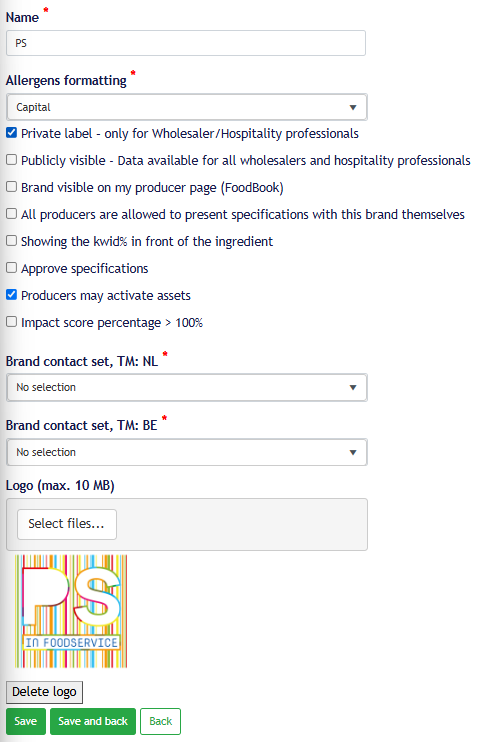Check Brand visible on producer page
The height and width of the screenshot is (742, 483).
[x=11, y=187]
